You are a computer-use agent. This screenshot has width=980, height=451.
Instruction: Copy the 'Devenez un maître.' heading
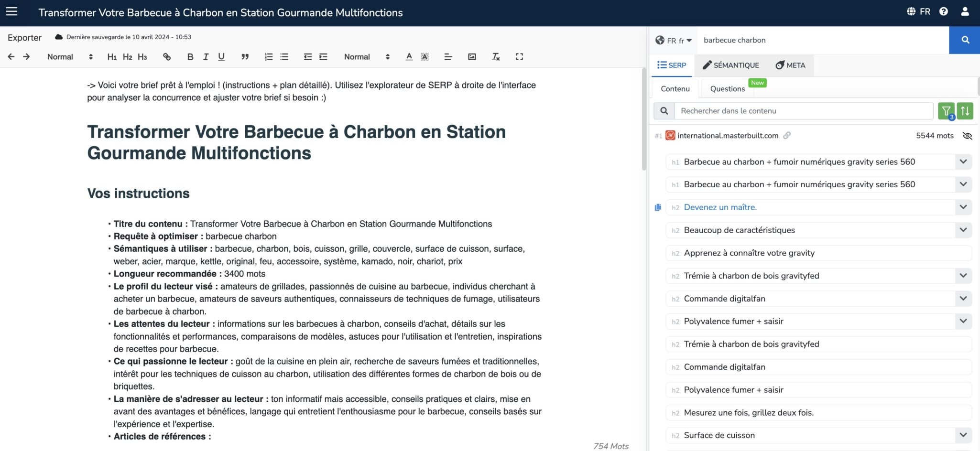pos(658,207)
